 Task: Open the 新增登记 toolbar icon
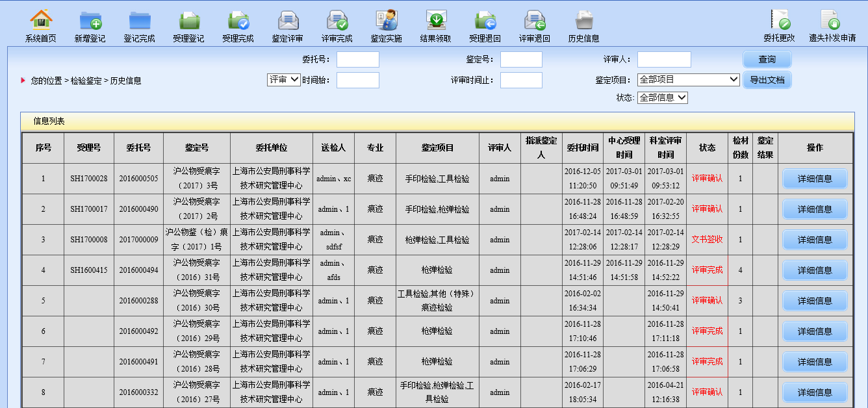point(90,26)
